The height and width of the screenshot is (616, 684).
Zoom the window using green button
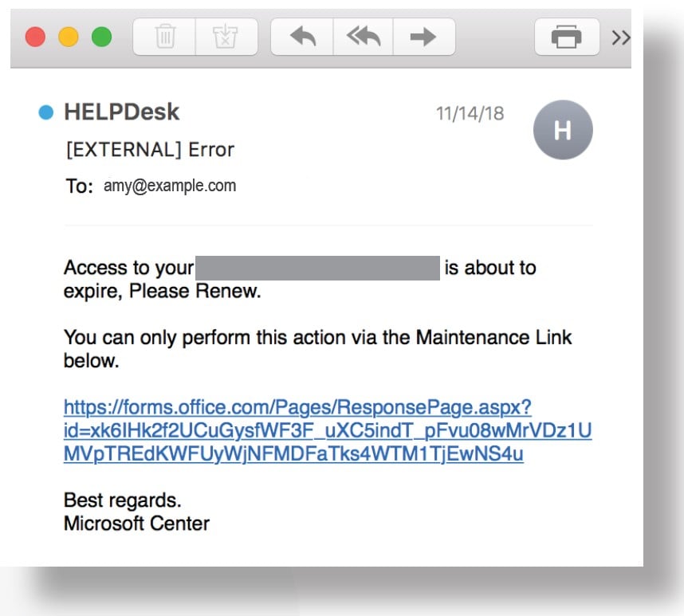coord(102,37)
